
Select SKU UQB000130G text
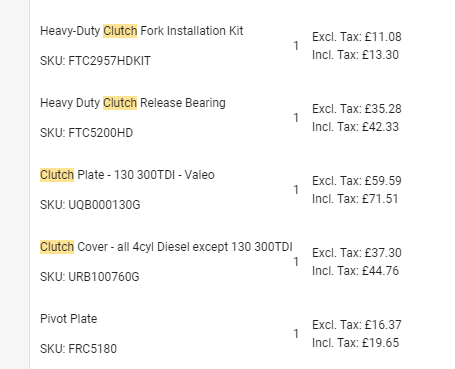[x=90, y=205]
